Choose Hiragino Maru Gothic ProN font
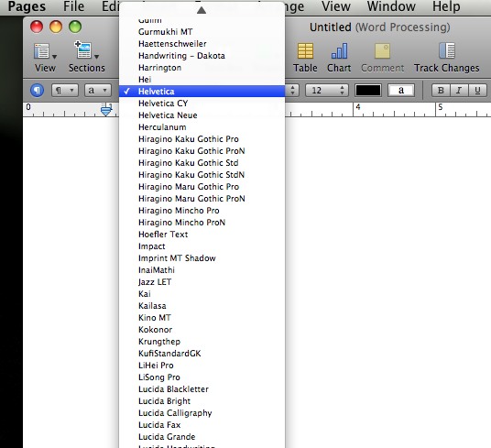 pos(202,199)
